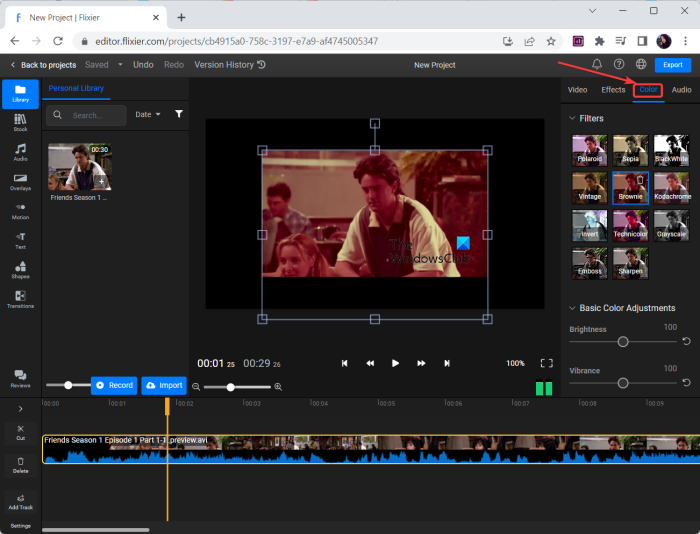700x534 pixels.
Task: Click the Cut tool beside timeline
Action: [x=20, y=432]
